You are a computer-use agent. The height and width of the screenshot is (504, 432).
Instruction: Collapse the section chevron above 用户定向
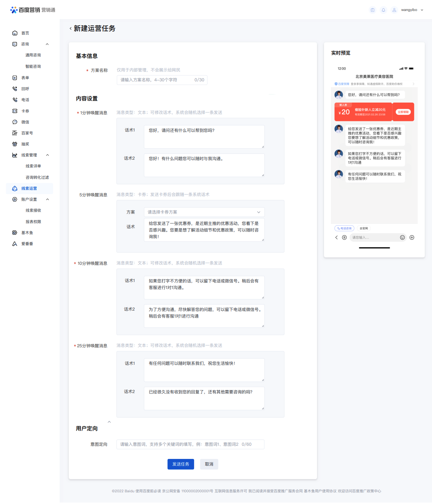pyautogui.click(x=109, y=422)
